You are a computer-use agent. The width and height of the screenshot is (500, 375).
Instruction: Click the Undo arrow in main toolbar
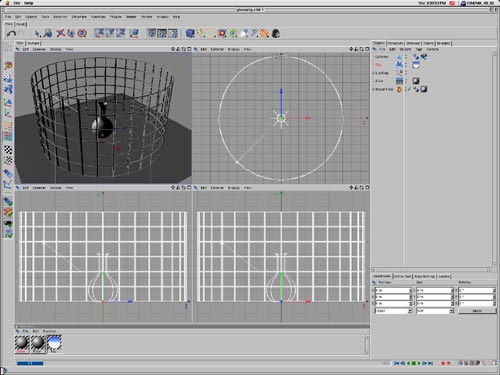(11, 33)
